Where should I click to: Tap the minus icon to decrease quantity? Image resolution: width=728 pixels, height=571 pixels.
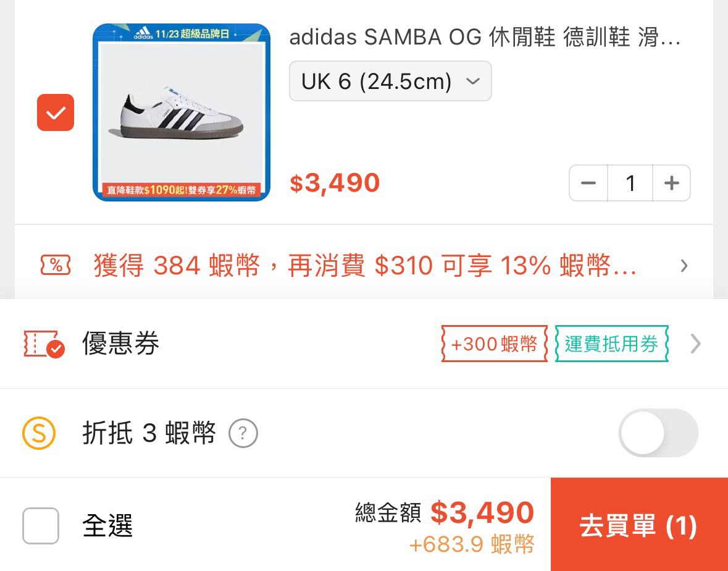588,182
